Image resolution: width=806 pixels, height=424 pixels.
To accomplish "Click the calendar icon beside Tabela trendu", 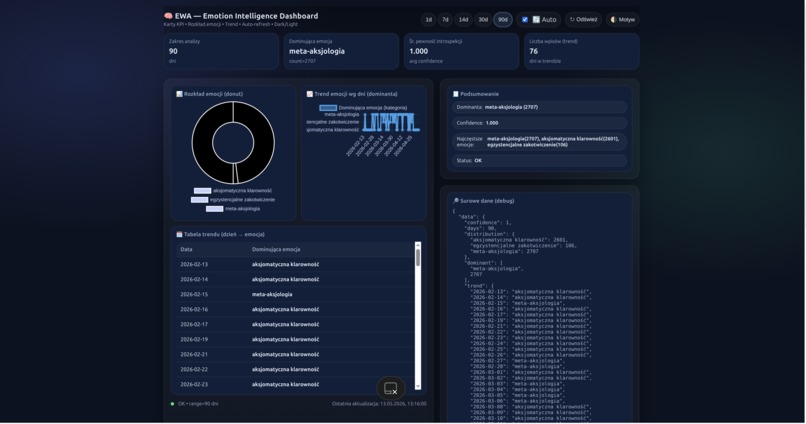I will [179, 234].
